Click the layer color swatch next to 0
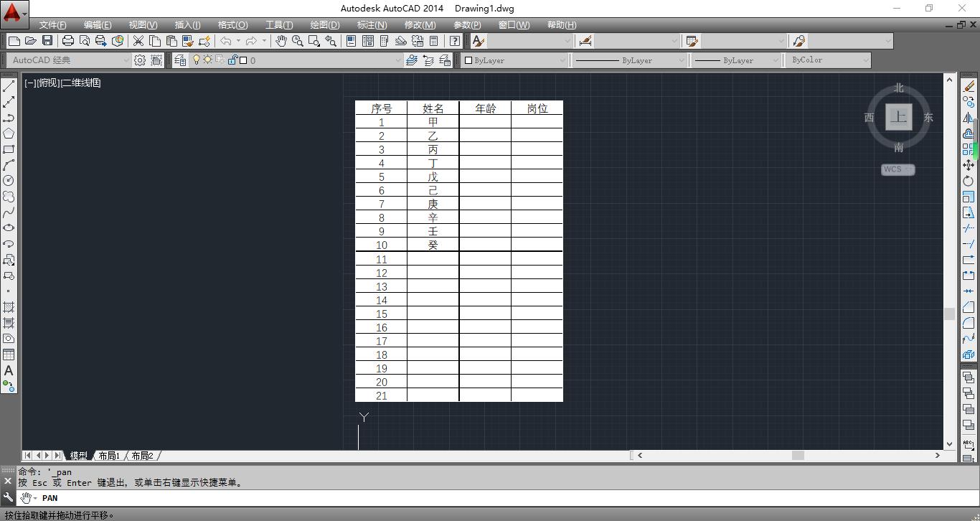 pyautogui.click(x=242, y=60)
